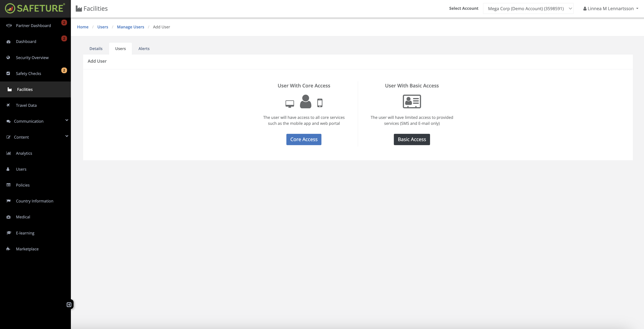Switch to the Alerts tab

tap(144, 48)
